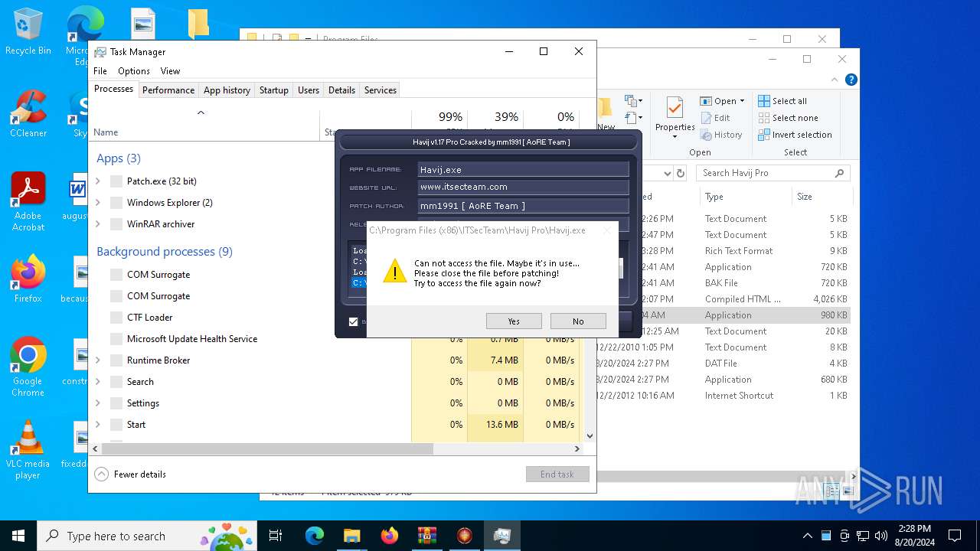Click the Windows Start button

(18, 536)
